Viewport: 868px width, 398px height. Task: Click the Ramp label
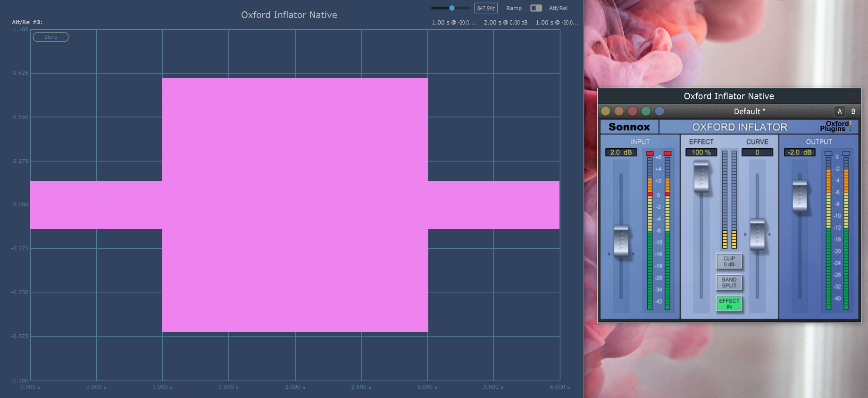[x=514, y=8]
